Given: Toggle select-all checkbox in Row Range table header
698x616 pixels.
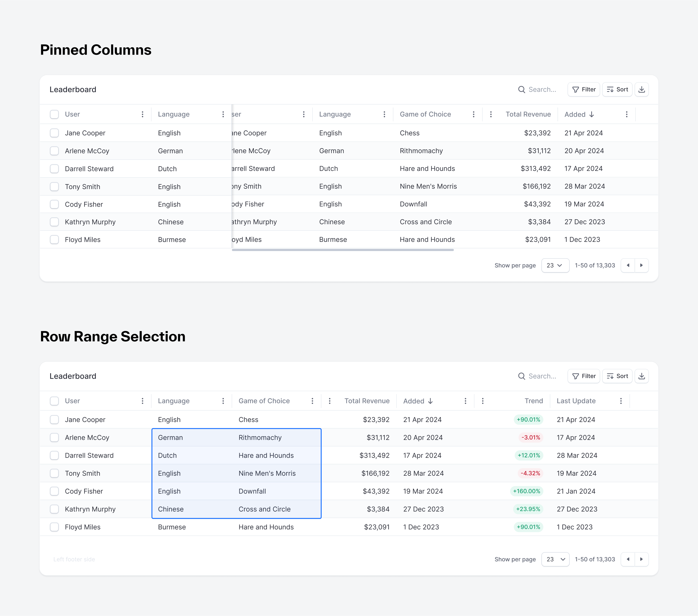Looking at the screenshot, I should pos(54,401).
